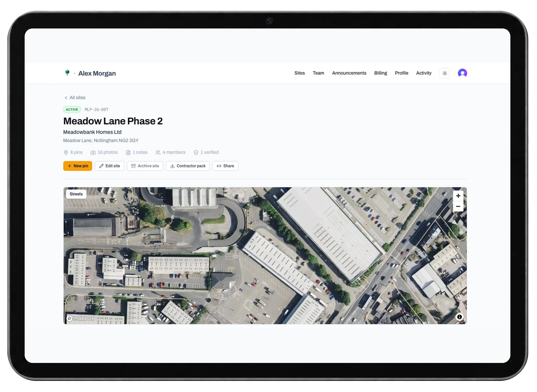The image size is (537, 392).
Task: Click the Meadow Lane, Nottingham address line
Action: (x=101, y=141)
